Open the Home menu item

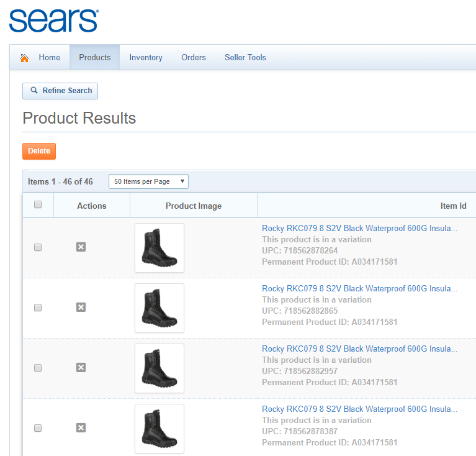tap(50, 57)
